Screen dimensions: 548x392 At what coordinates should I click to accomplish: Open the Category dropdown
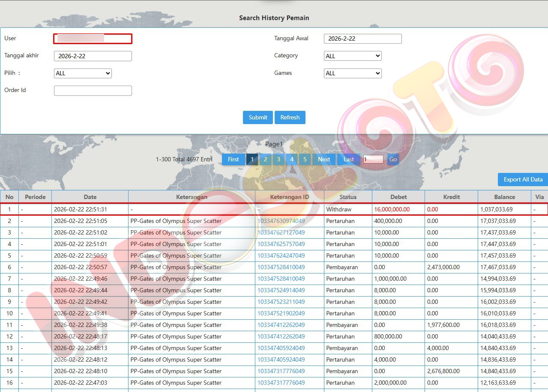click(x=353, y=56)
